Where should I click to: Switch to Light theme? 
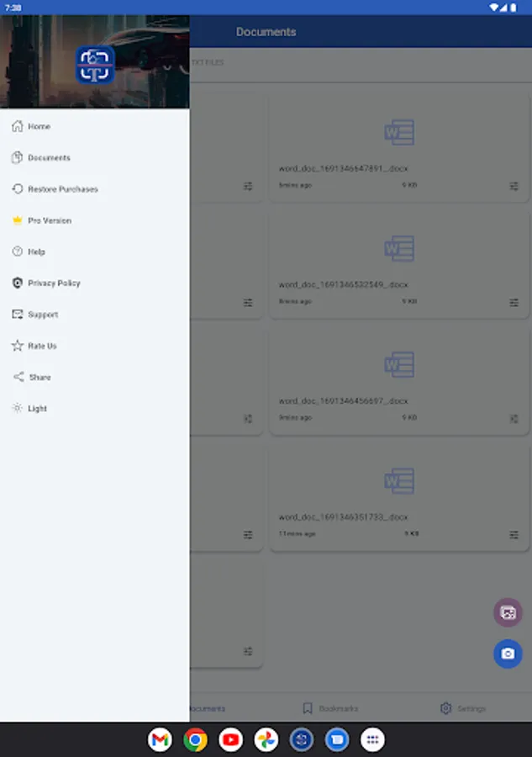(18, 409)
